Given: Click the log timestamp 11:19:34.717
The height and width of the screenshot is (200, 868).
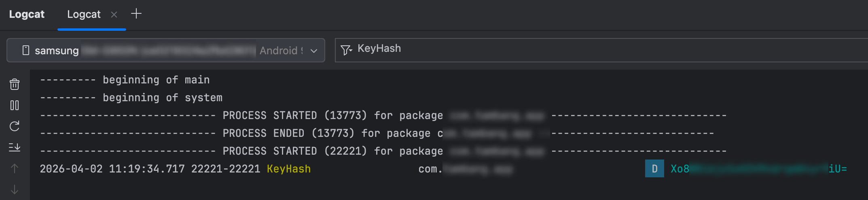Looking at the screenshot, I should [x=147, y=169].
